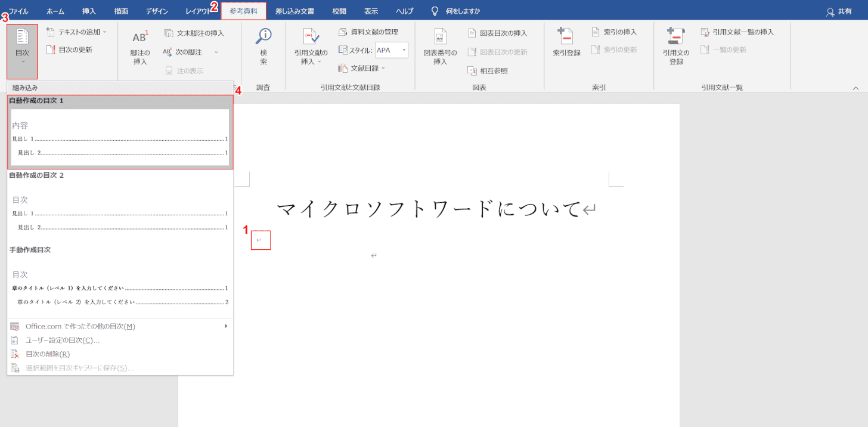Click 図表目次の更新 button
This screenshot has height=427, width=868.
point(497,52)
